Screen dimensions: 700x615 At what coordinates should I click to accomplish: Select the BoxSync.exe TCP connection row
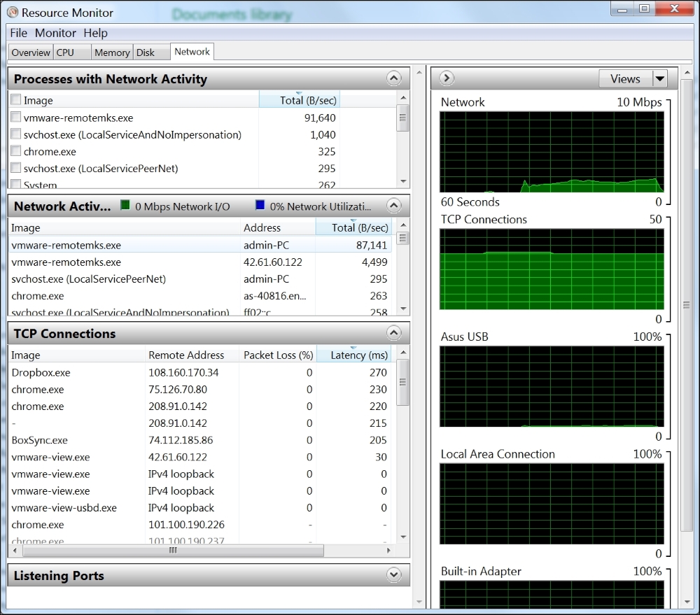(x=200, y=440)
